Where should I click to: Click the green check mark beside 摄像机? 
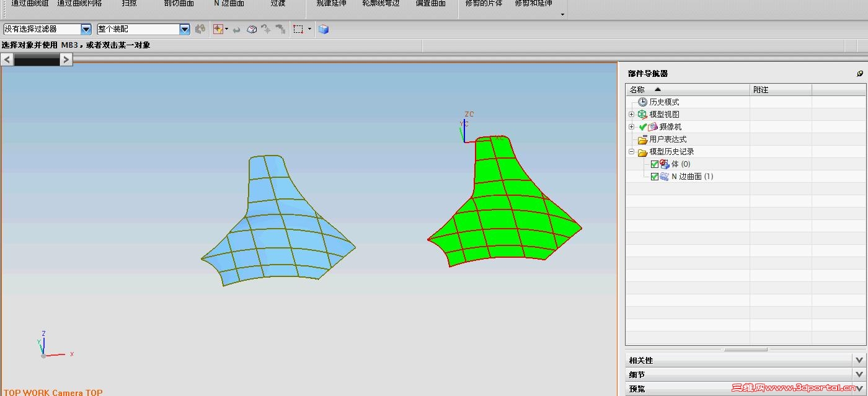coord(642,126)
